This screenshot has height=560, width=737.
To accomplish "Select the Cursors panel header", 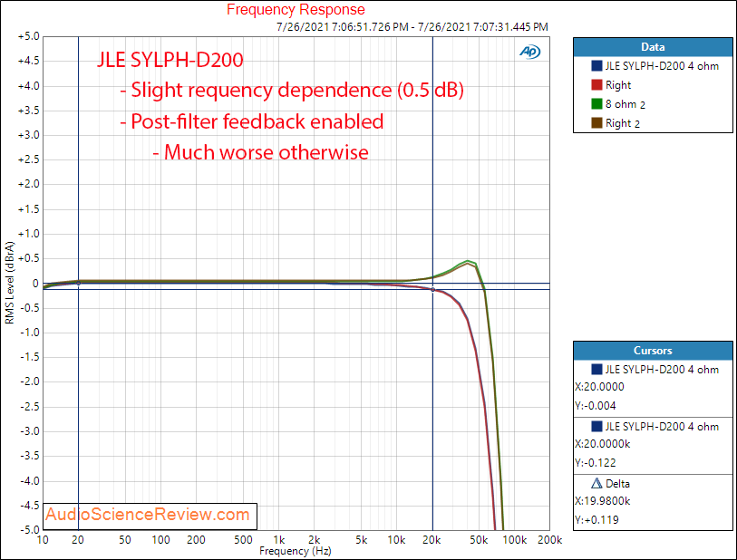I will click(x=653, y=351).
